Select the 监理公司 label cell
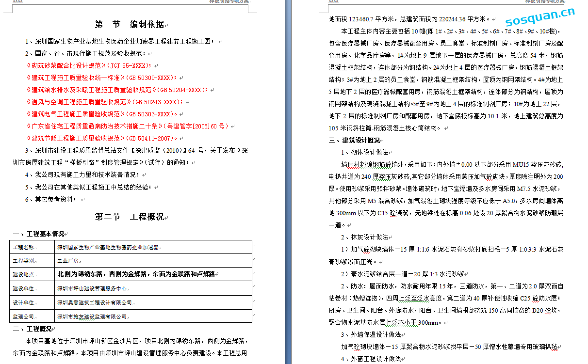The image size is (588, 364). click(x=33, y=317)
